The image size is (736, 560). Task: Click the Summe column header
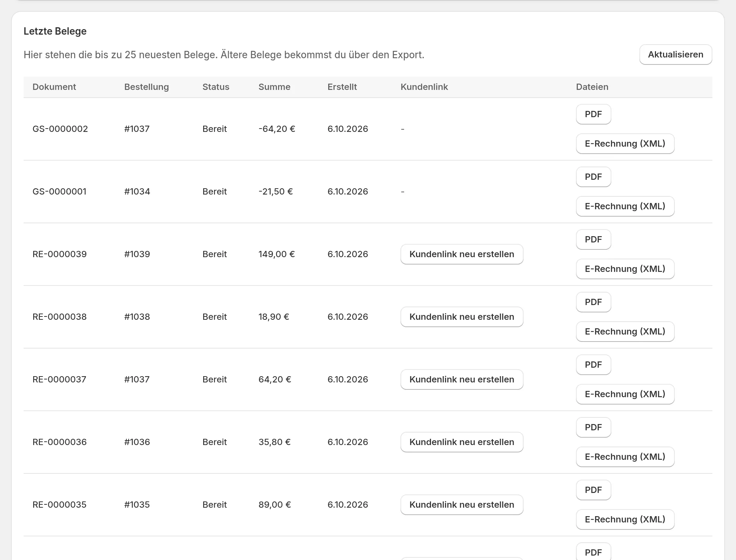coord(274,87)
